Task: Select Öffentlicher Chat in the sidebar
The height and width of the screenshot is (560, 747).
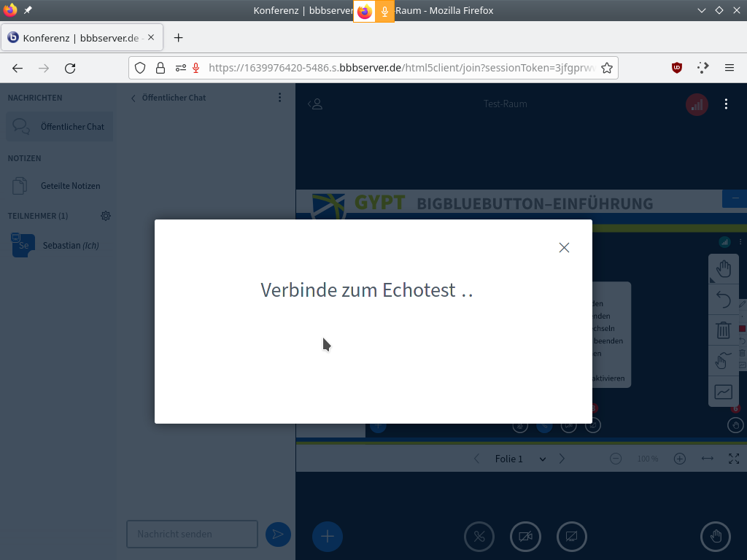Action: (60, 127)
